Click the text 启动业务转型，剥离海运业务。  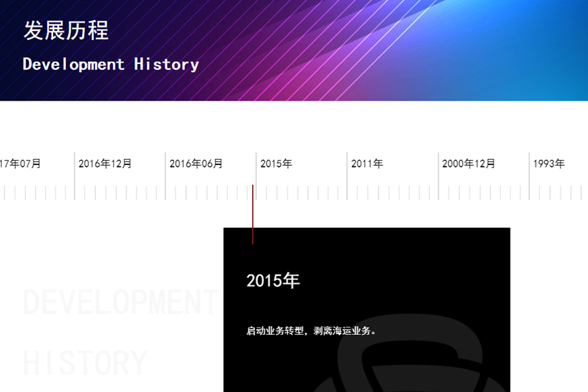pyautogui.click(x=311, y=331)
